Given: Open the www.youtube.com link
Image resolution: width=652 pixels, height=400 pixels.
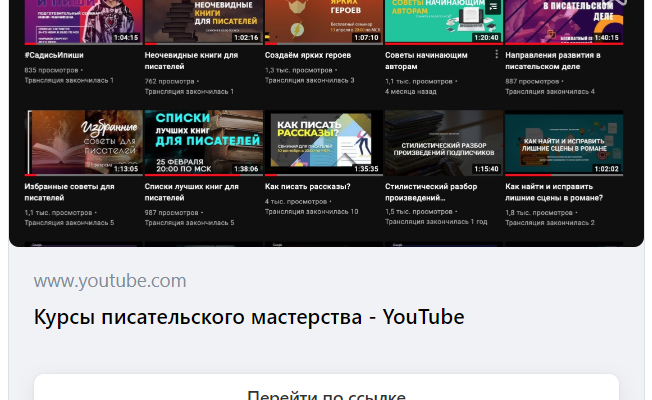Looking at the screenshot, I should 110,280.
